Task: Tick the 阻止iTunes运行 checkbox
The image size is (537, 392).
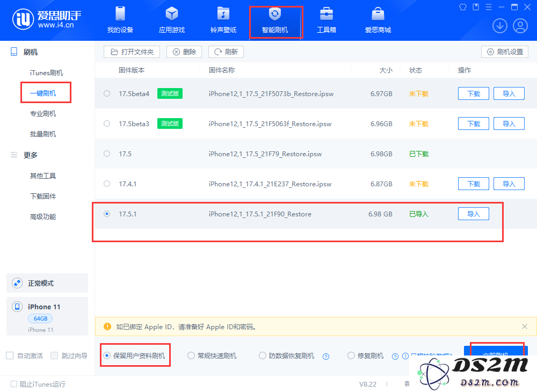Action: (x=14, y=384)
